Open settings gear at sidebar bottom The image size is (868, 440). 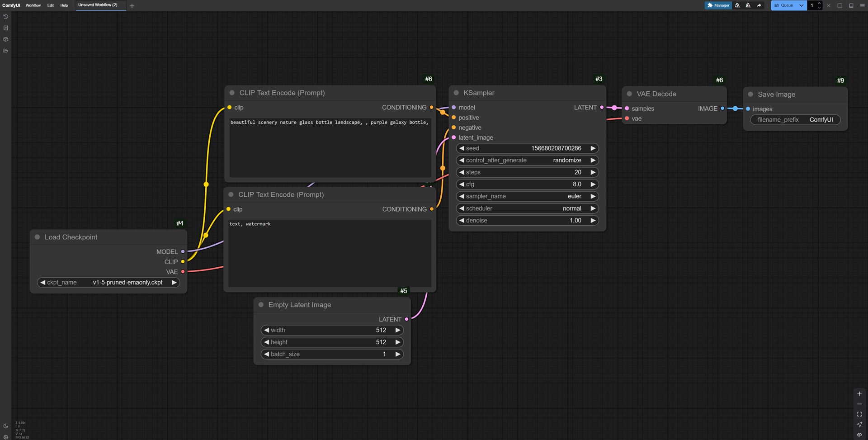pos(5,437)
